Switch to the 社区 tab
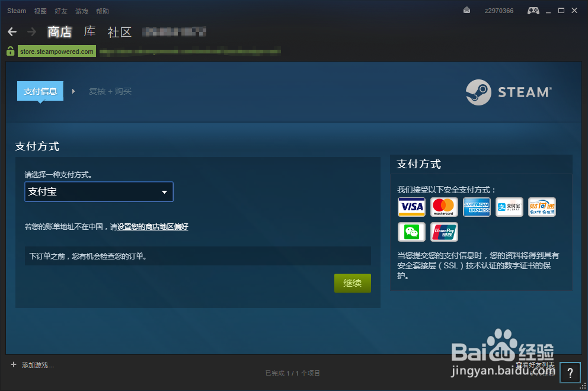This screenshot has width=588, height=391. [x=120, y=32]
